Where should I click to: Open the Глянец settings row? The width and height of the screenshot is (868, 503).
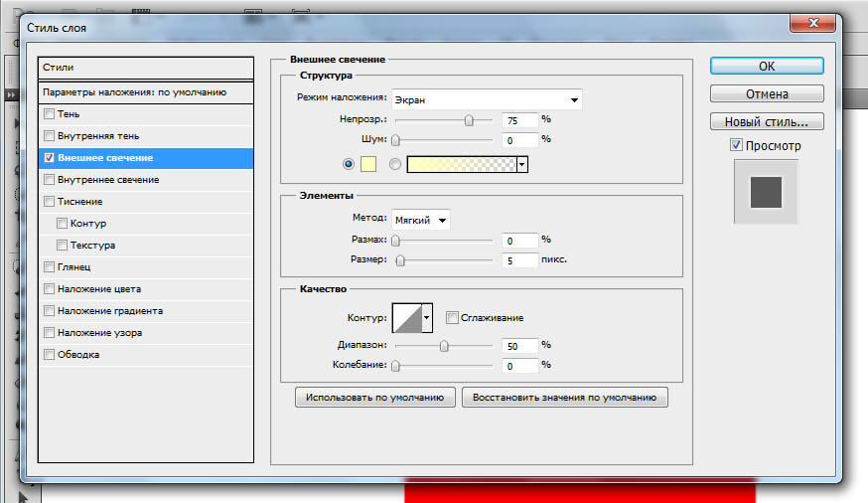pos(146,267)
